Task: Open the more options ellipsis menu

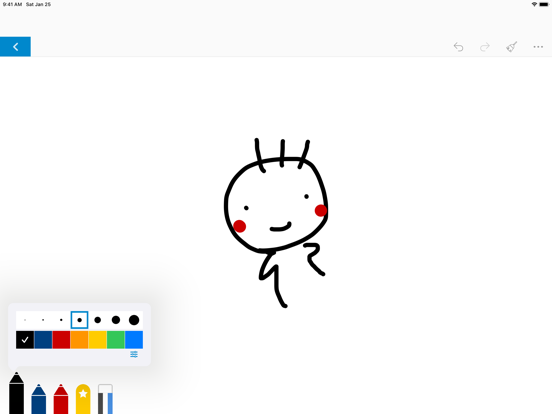Action: point(538,47)
